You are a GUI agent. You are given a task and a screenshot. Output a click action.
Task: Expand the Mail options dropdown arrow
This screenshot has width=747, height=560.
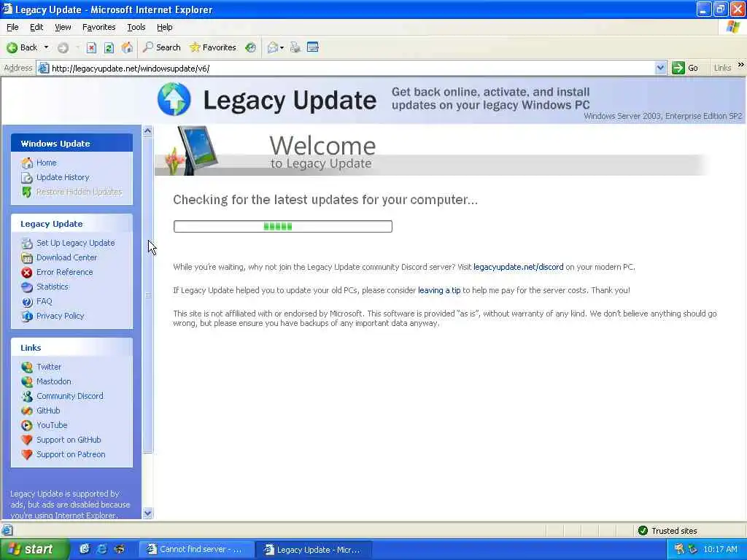pos(282,47)
